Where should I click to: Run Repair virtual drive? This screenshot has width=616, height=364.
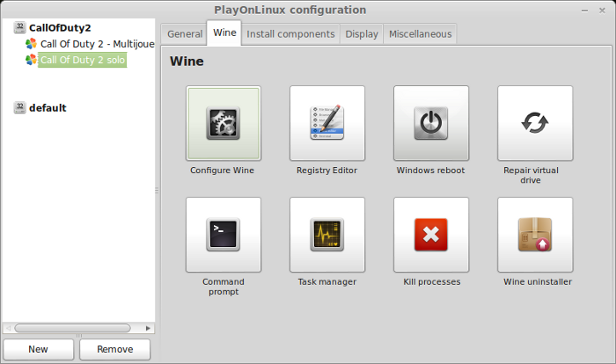(x=535, y=123)
